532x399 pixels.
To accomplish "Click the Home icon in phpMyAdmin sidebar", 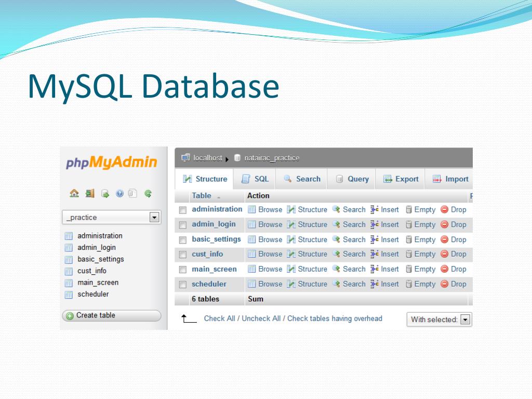I will [x=74, y=193].
